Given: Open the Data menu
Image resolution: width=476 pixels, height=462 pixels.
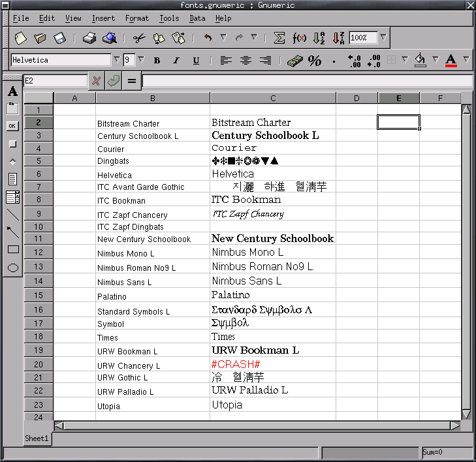Looking at the screenshot, I should click(x=197, y=18).
